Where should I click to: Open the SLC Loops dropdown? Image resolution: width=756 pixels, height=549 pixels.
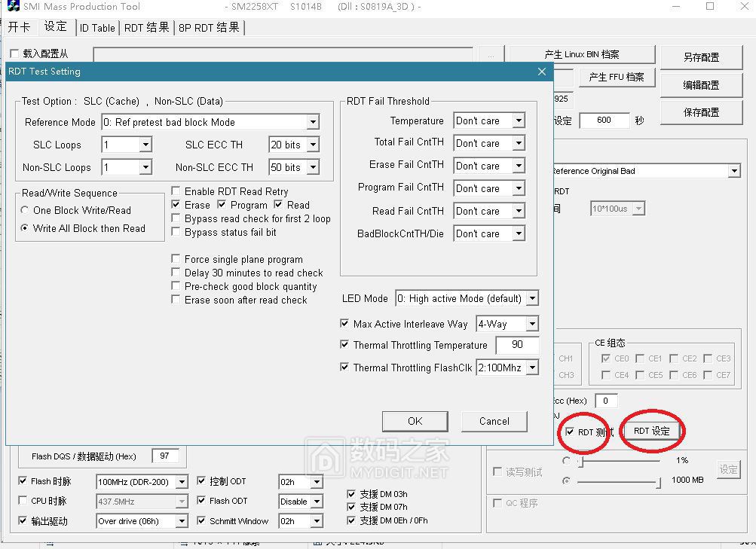point(145,145)
